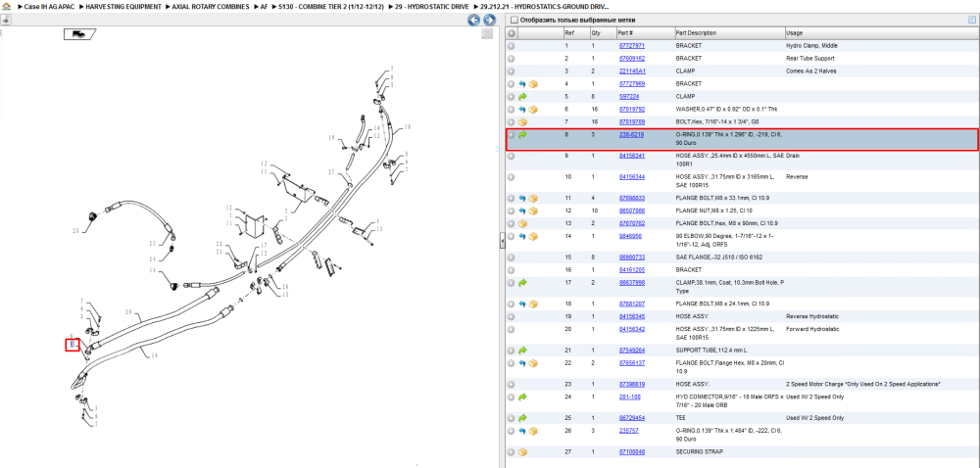Screen dimensions: 980x468
Task: Click the add icon on HOSE ASSY 84156341 row
Action: (x=511, y=156)
